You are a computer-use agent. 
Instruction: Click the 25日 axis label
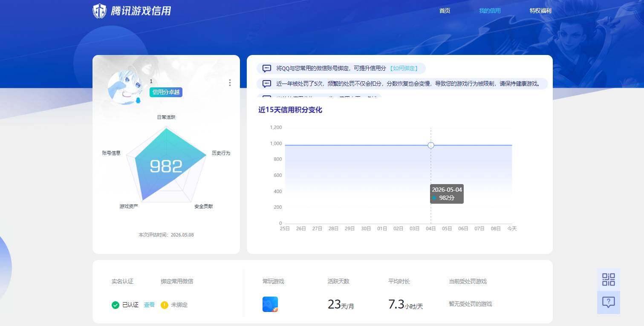click(x=285, y=228)
